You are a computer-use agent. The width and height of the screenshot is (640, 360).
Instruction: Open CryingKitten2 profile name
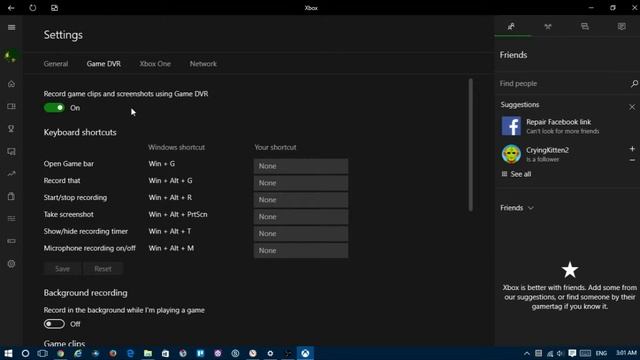click(x=547, y=150)
